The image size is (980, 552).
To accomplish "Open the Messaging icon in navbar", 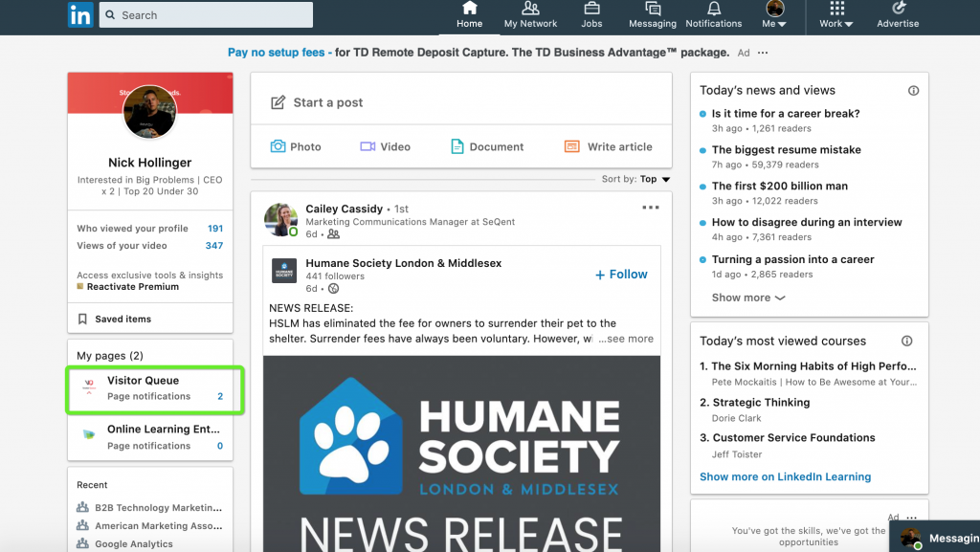I will pos(653,8).
